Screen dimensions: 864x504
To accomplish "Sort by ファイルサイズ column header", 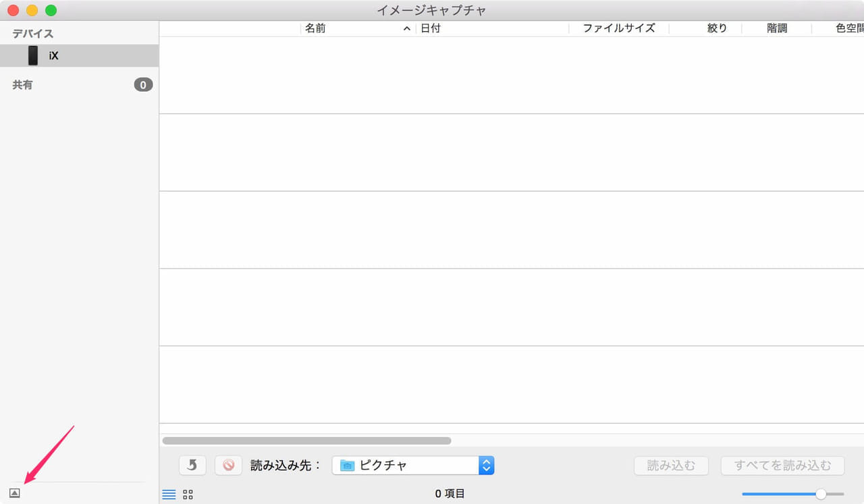I will tap(618, 28).
